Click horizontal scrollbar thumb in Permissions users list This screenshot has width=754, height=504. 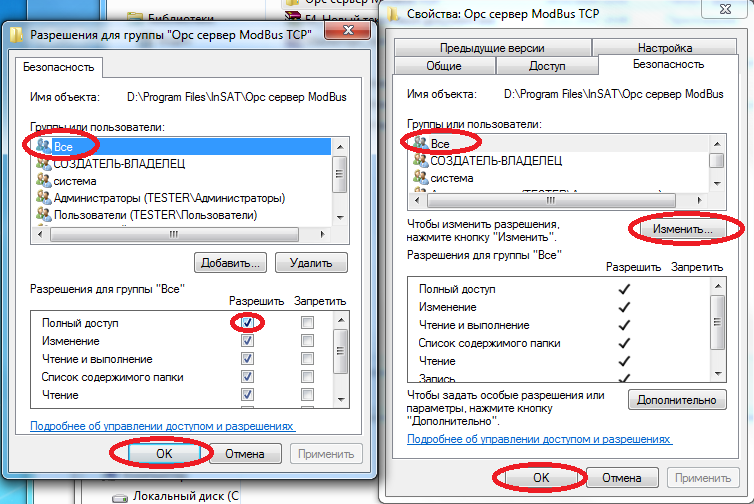pos(174,235)
